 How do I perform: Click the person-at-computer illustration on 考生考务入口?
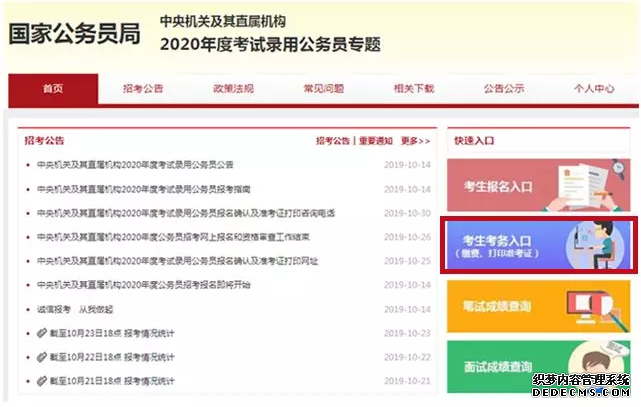pos(597,245)
